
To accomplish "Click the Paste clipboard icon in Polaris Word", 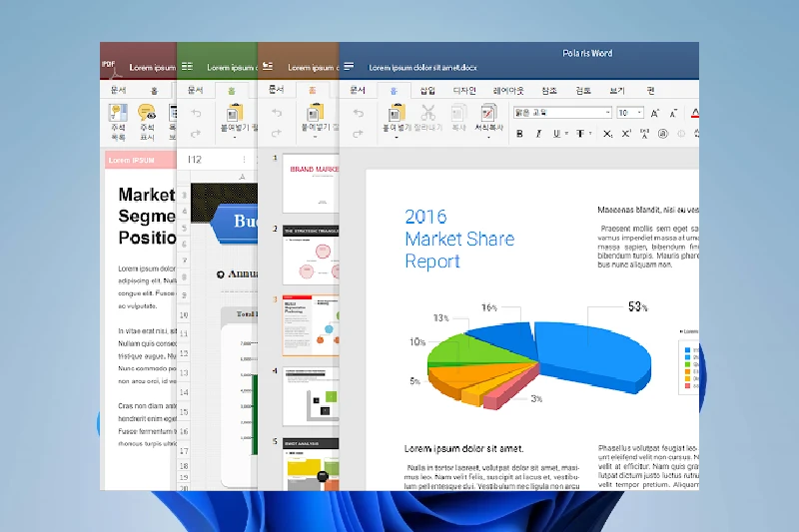I will coord(397,113).
